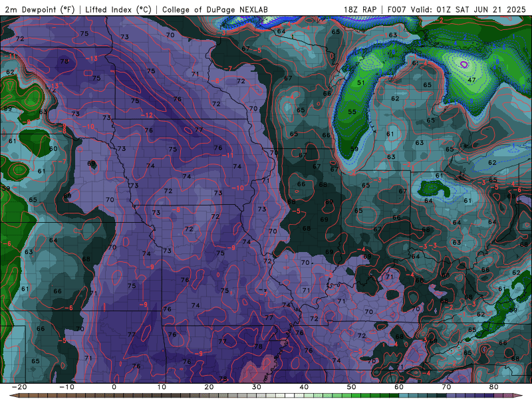Click the 10 label on the color scale

[x=162, y=387]
